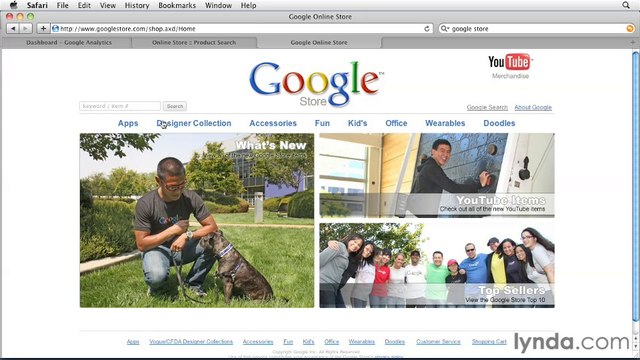640x360 pixels.
Task: Click the footer Fun link
Action: [x=288, y=342]
